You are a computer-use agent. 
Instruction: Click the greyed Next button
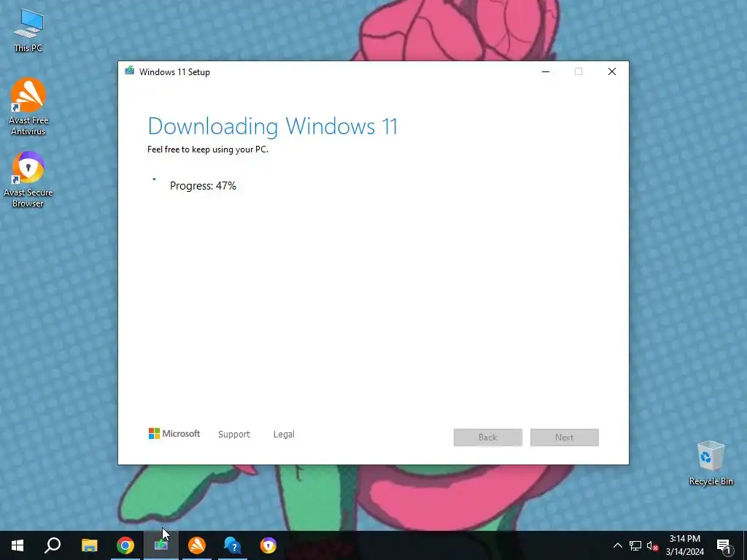pos(564,437)
